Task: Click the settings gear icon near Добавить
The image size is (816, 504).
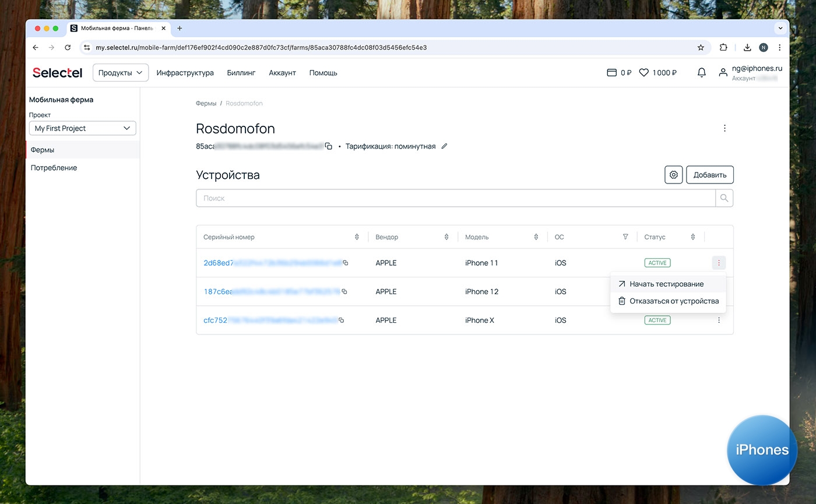Action: pos(673,175)
